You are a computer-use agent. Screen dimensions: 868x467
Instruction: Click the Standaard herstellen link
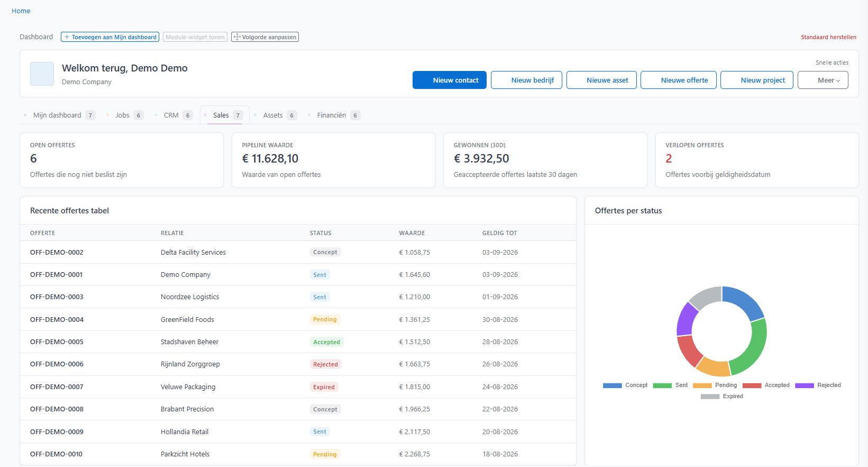pyautogui.click(x=828, y=37)
